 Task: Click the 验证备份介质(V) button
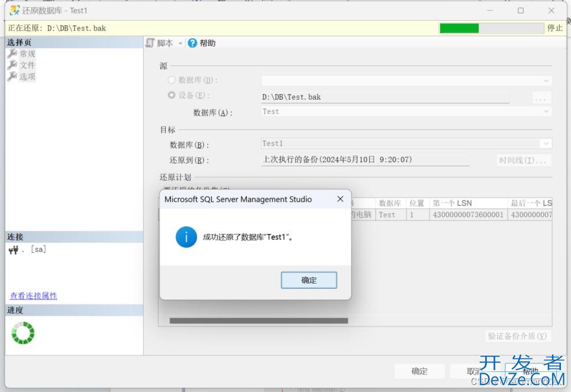coord(517,336)
